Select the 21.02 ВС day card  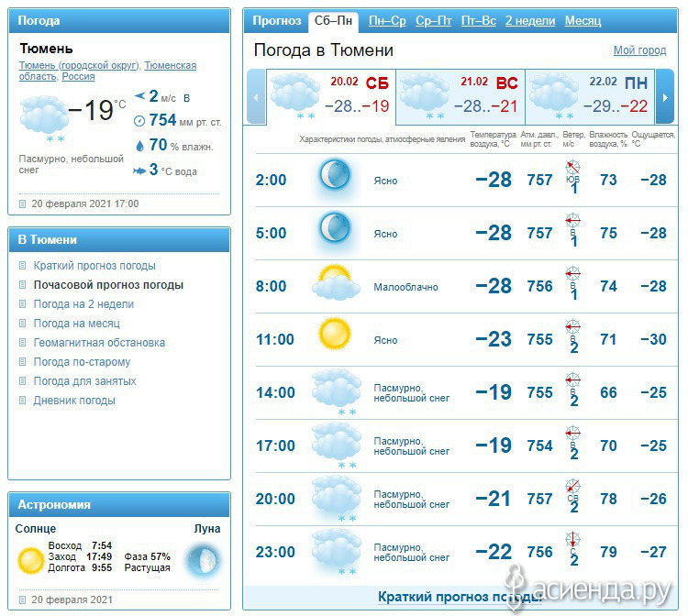click(461, 97)
